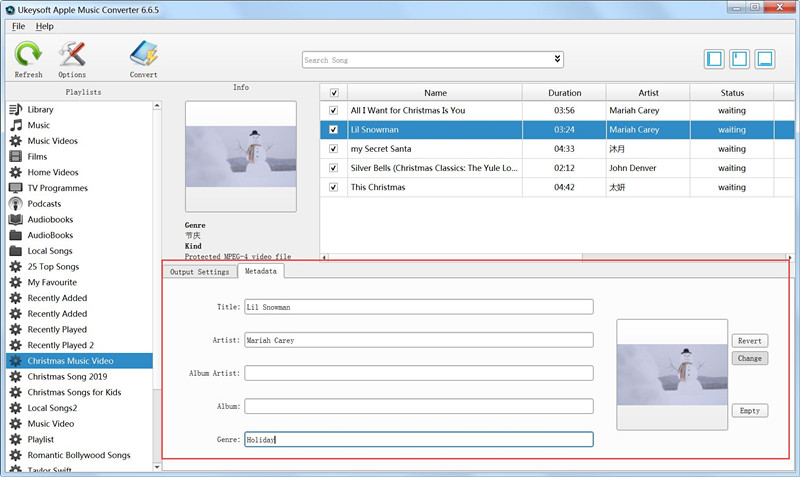Click the Artist metadata input field
The height and width of the screenshot is (477, 800).
[x=419, y=340]
